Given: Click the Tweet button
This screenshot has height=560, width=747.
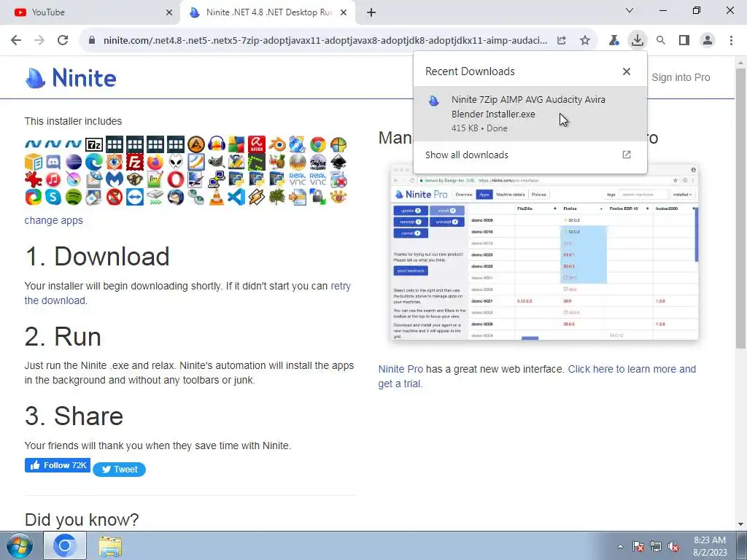Looking at the screenshot, I should coord(119,470).
